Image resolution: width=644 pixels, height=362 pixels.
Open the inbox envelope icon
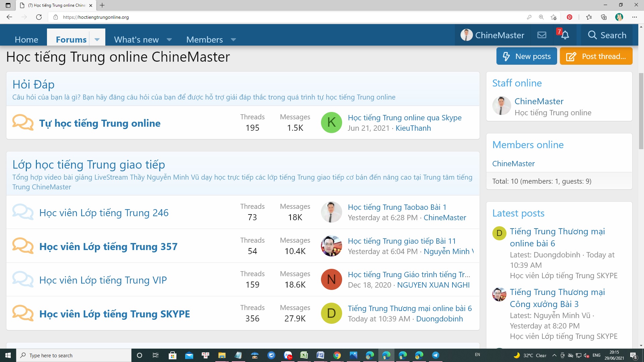[x=542, y=35]
